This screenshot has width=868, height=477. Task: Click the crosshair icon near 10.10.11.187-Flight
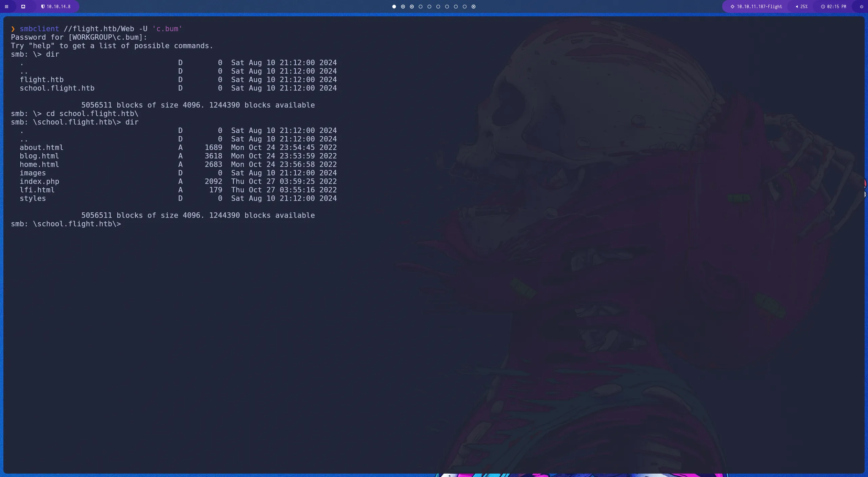tap(732, 6)
